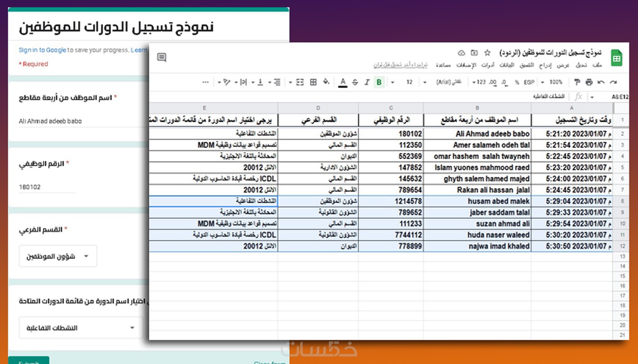Click the horizontal align icon
638x364 pixels.
point(277,82)
